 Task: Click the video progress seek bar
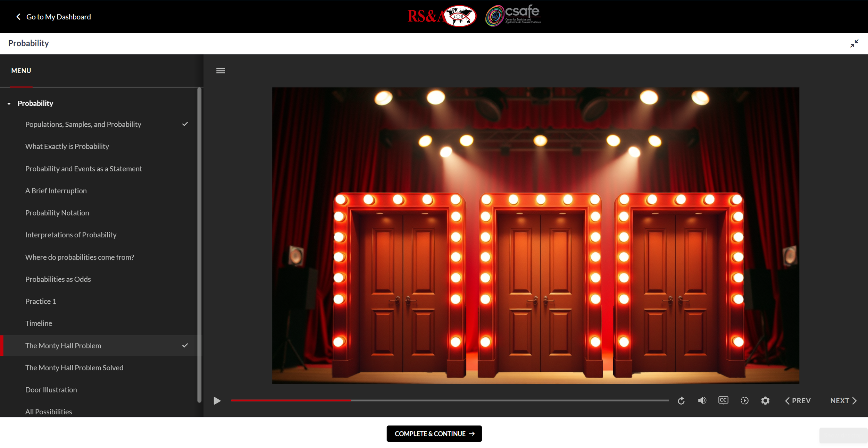point(486,400)
